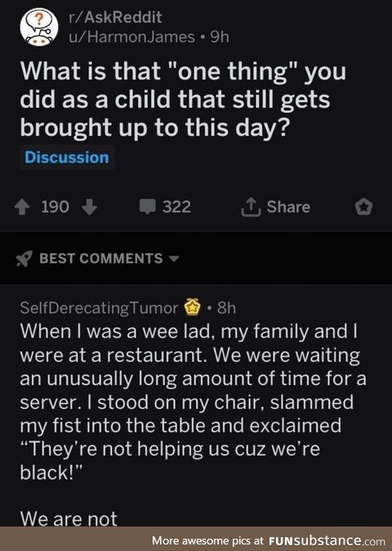
Task: Click the Share button label
Action: 288,207
